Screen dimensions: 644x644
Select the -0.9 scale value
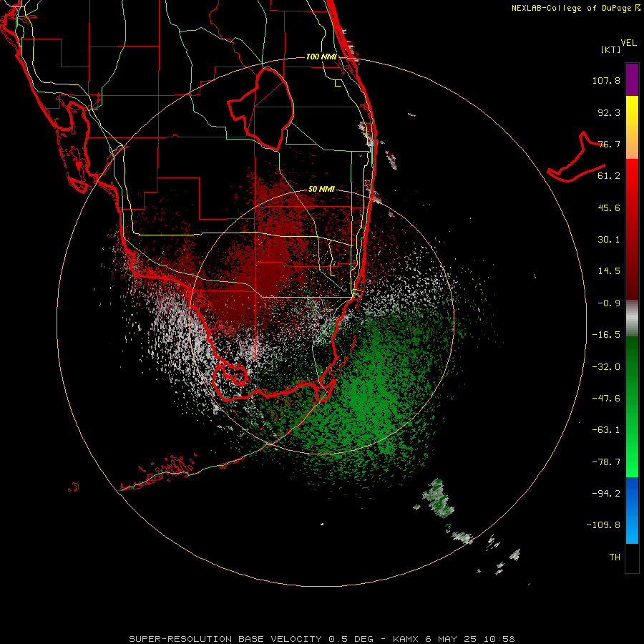coord(609,303)
